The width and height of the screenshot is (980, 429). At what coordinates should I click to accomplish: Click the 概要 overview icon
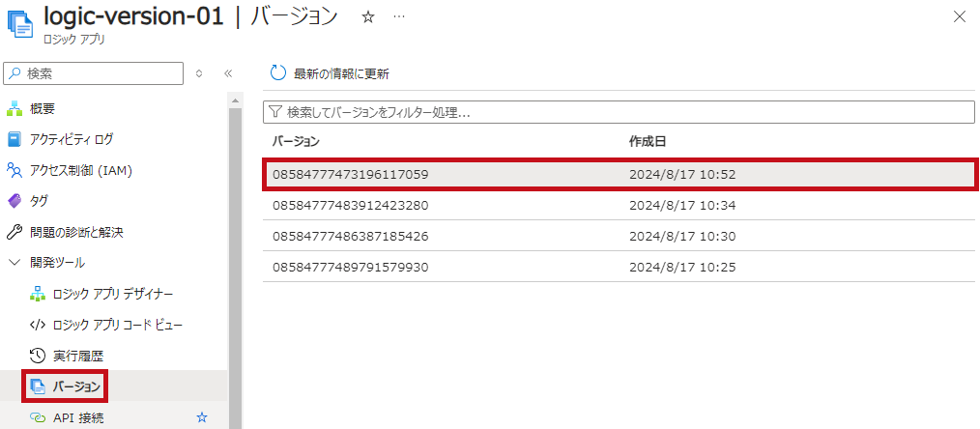(14, 108)
